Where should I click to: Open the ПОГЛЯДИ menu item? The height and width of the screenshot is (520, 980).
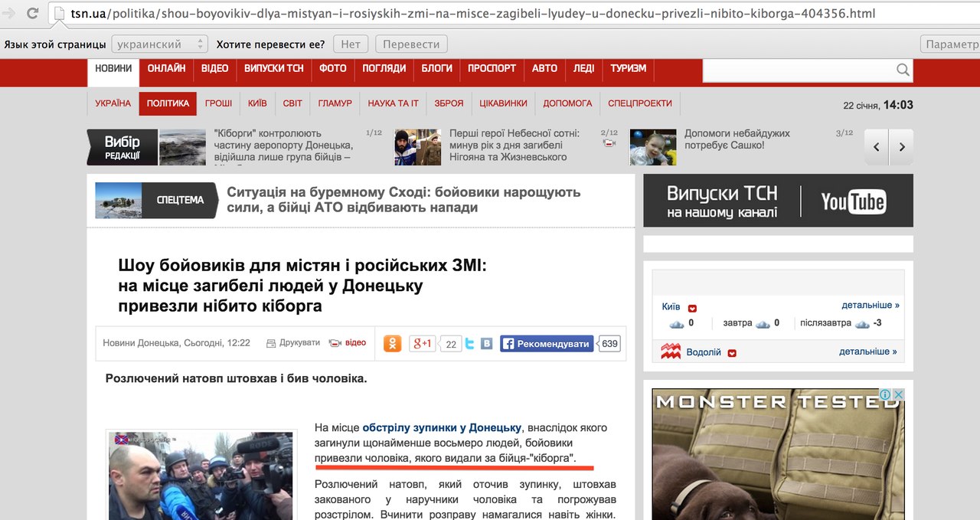coord(384,68)
